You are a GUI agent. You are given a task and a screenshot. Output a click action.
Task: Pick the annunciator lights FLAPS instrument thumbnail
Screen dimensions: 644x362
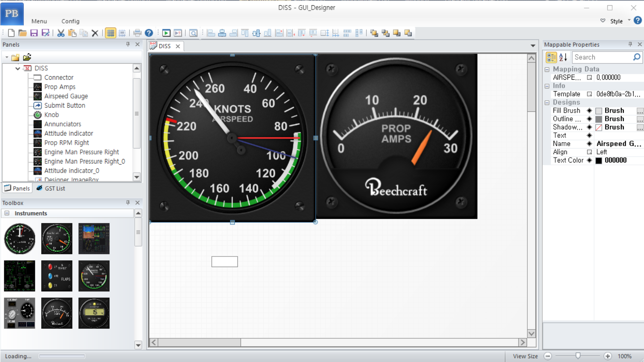(57, 276)
